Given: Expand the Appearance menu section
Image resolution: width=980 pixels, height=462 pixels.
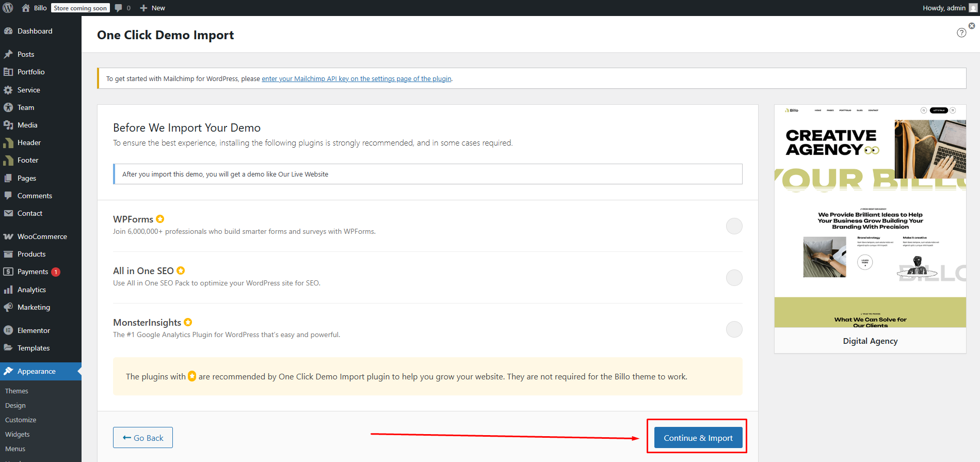Looking at the screenshot, I should pyautogui.click(x=36, y=371).
